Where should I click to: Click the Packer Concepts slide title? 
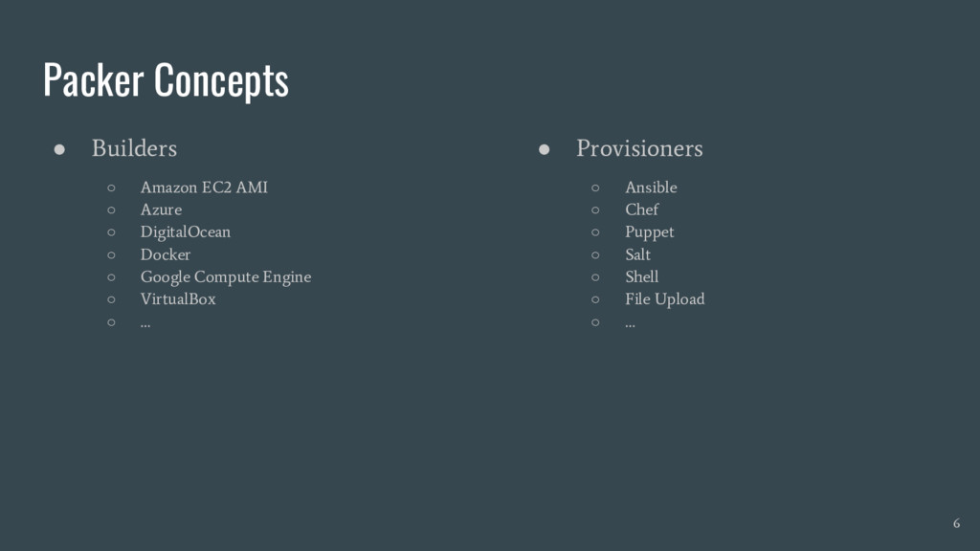point(166,80)
